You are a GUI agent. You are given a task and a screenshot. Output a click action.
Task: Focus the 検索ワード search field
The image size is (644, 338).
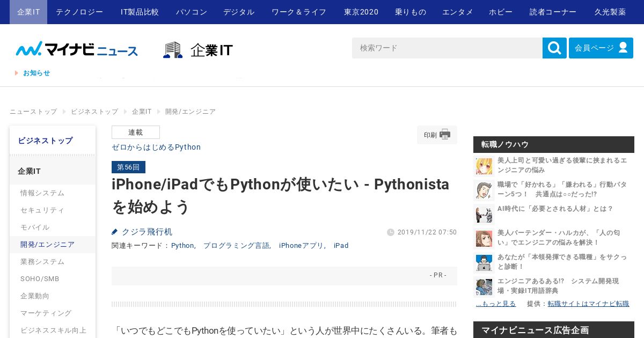coord(447,48)
